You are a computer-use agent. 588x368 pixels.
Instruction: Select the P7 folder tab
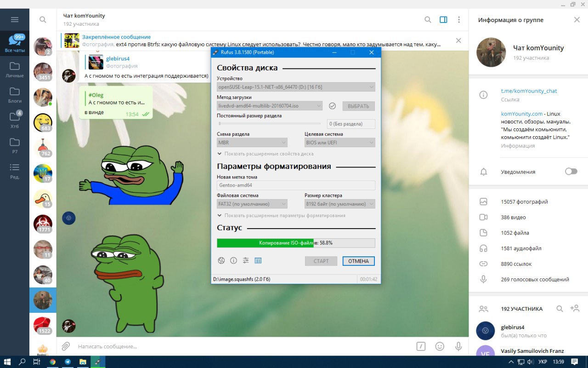15,145
